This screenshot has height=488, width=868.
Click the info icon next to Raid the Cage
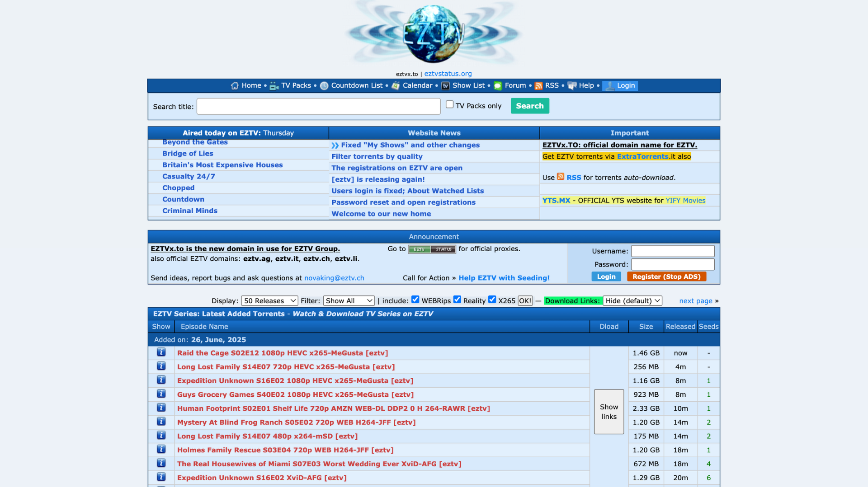(161, 352)
